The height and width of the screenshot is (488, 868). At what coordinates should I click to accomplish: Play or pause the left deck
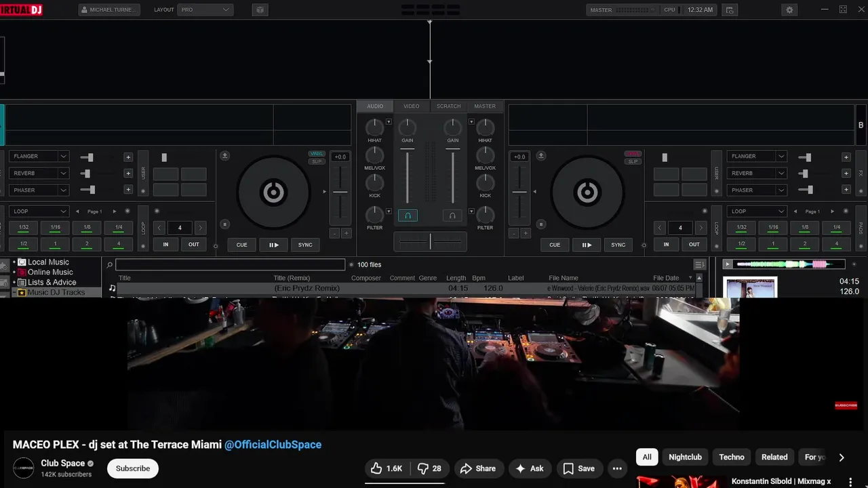coord(274,245)
